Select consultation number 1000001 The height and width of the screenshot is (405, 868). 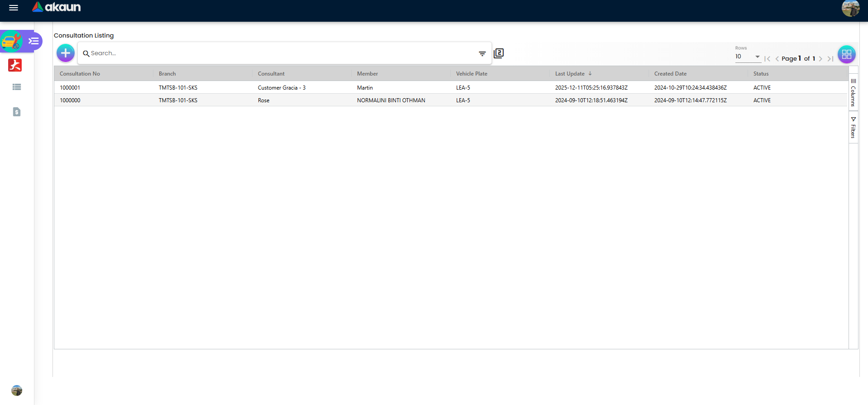click(70, 88)
